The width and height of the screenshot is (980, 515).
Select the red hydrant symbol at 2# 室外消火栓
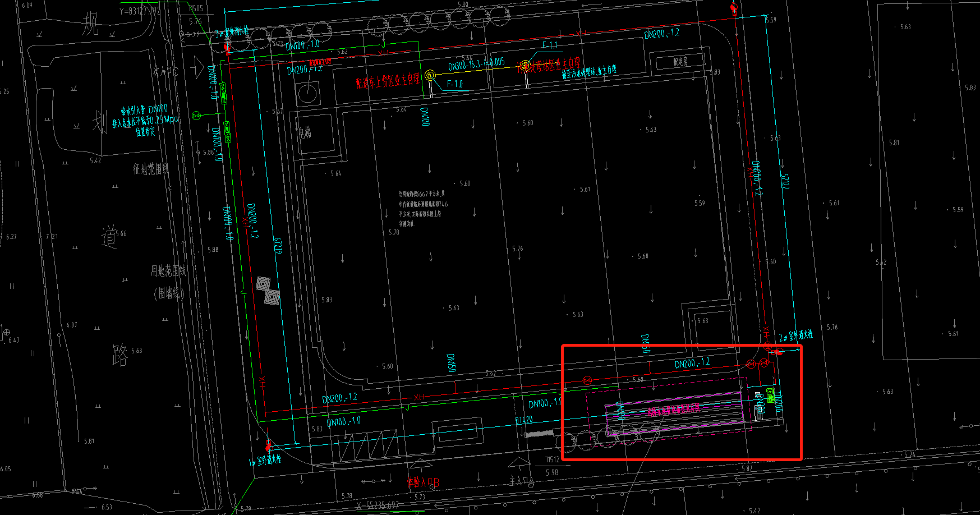pyautogui.click(x=777, y=351)
